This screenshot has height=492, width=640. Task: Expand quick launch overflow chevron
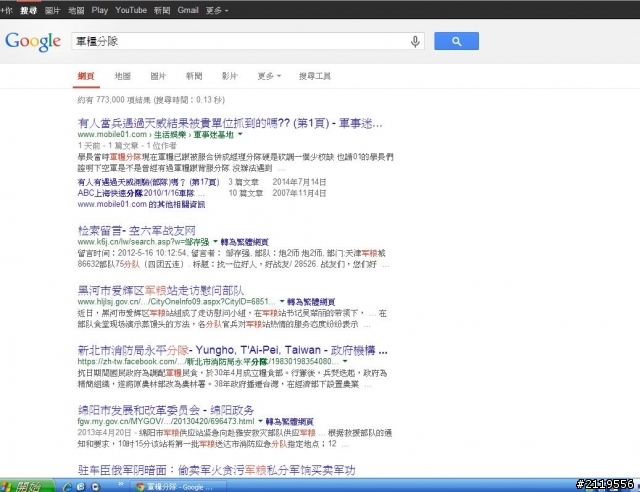[x=121, y=484]
